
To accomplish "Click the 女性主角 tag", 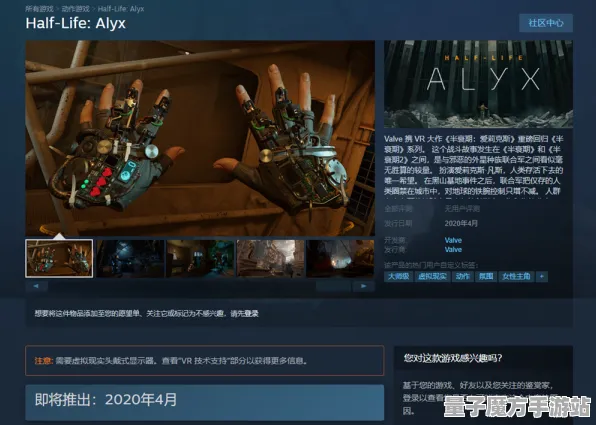I will (x=516, y=276).
